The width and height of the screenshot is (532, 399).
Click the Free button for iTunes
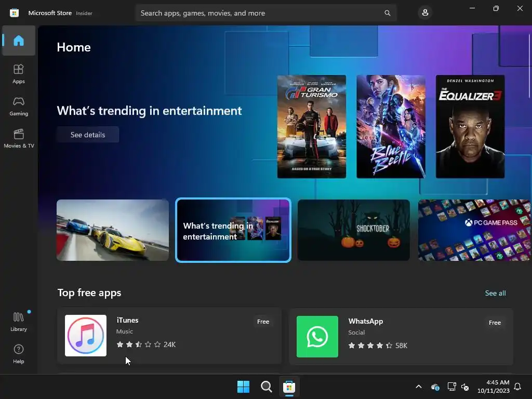tap(263, 322)
